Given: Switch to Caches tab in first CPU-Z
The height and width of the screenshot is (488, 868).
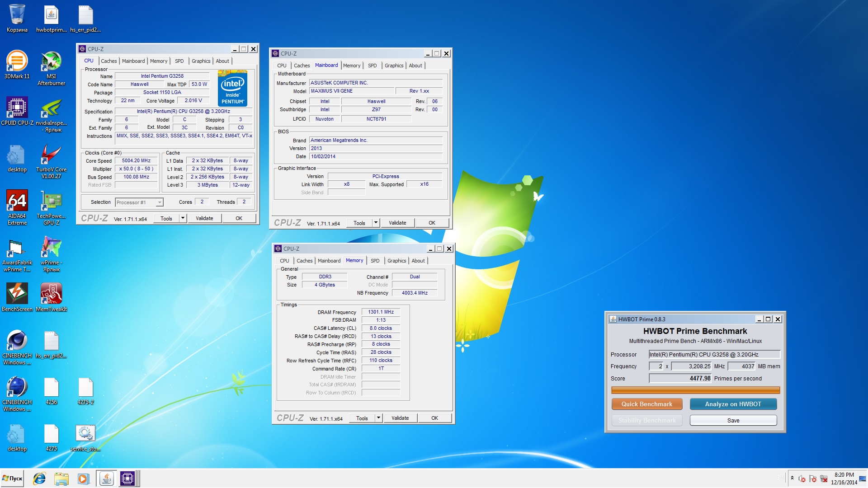Looking at the screenshot, I should pyautogui.click(x=108, y=61).
